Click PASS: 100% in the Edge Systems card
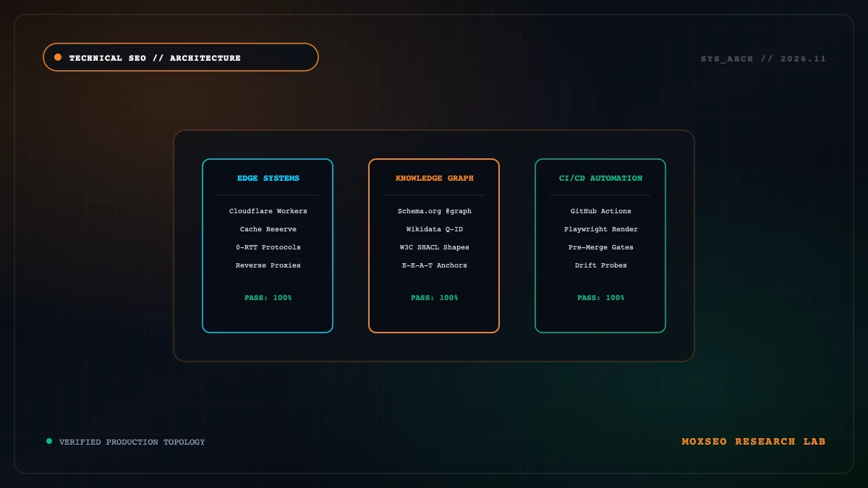 pyautogui.click(x=268, y=298)
